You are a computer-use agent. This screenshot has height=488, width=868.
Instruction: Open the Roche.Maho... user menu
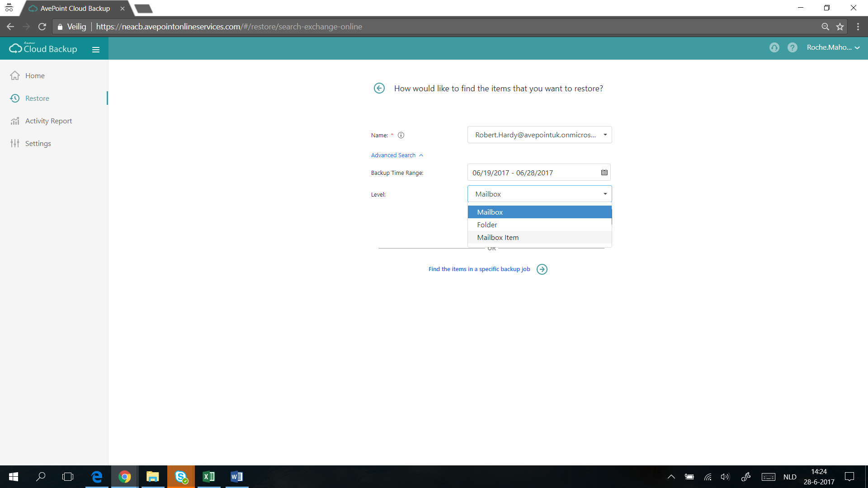pyautogui.click(x=833, y=47)
